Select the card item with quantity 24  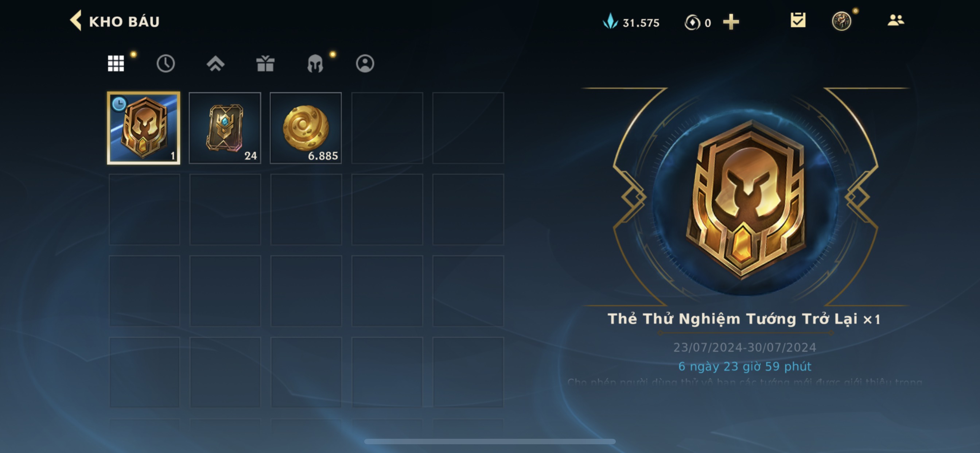click(x=225, y=128)
